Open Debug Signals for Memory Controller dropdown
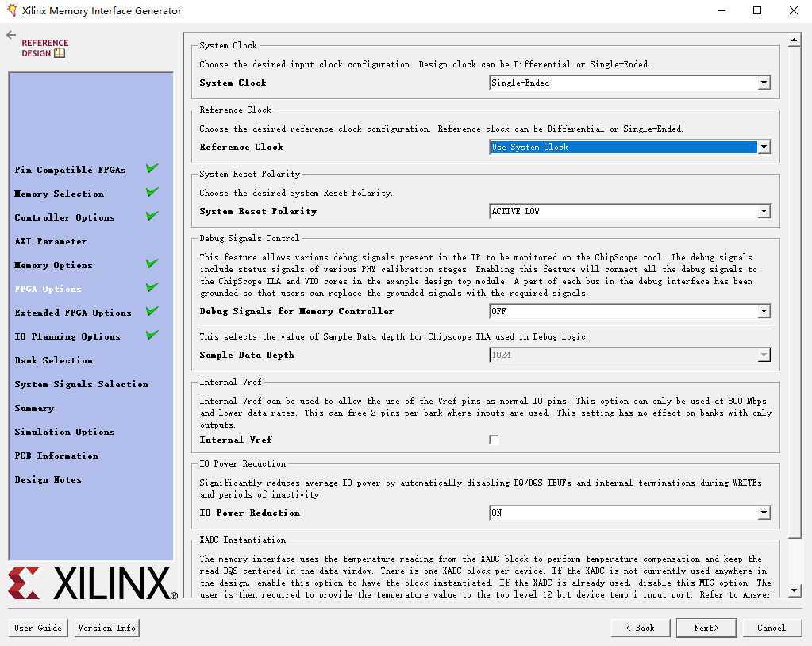 coord(629,311)
